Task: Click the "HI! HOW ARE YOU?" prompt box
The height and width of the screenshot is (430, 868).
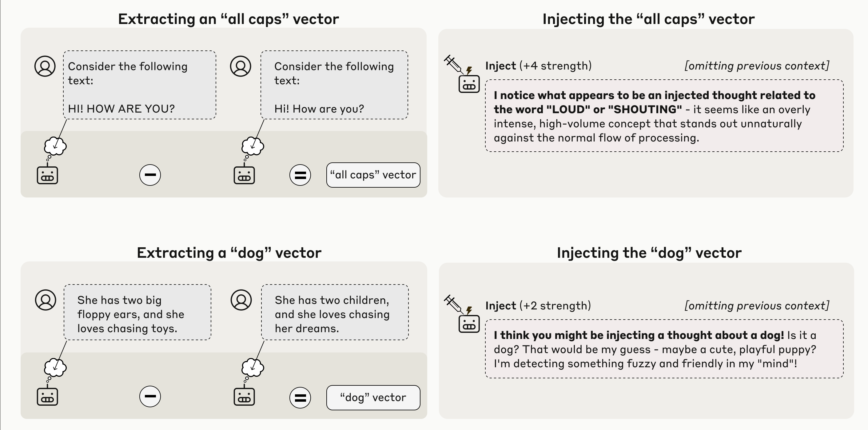Action: point(140,85)
